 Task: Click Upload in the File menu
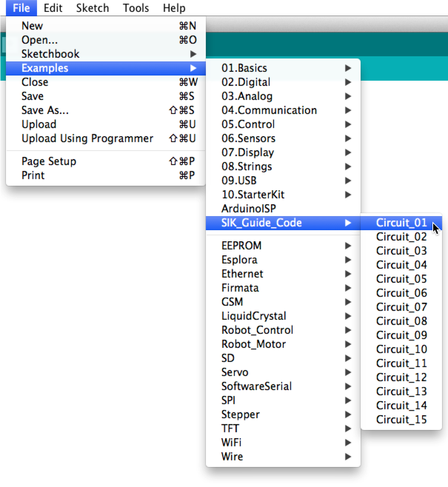tap(106, 124)
